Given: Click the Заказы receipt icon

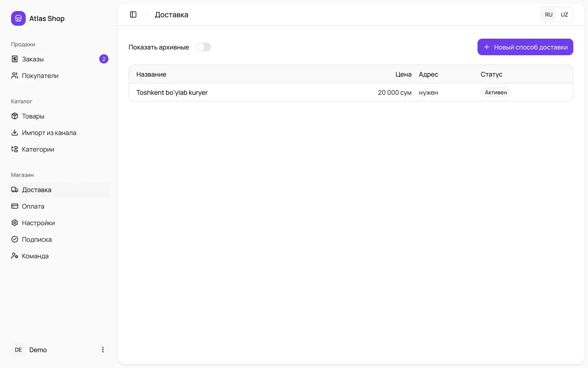Looking at the screenshot, I should coord(15,59).
